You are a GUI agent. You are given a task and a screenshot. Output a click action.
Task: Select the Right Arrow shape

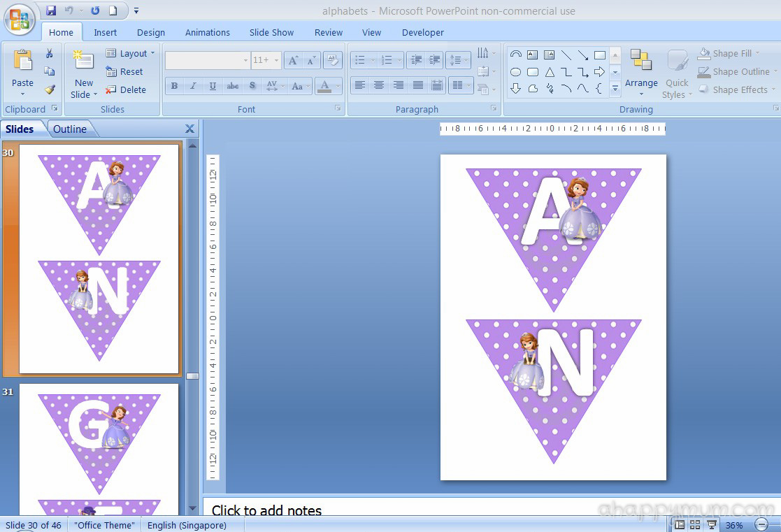coord(600,72)
